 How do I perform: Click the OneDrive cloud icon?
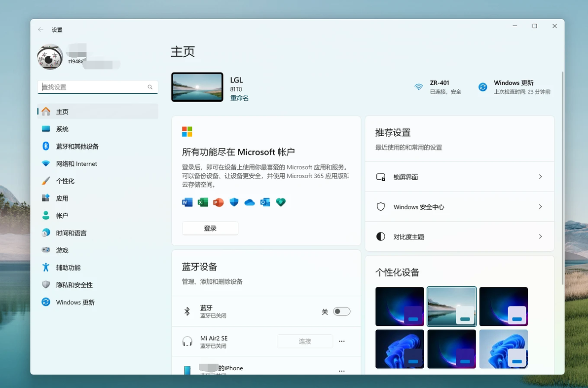[x=250, y=202]
